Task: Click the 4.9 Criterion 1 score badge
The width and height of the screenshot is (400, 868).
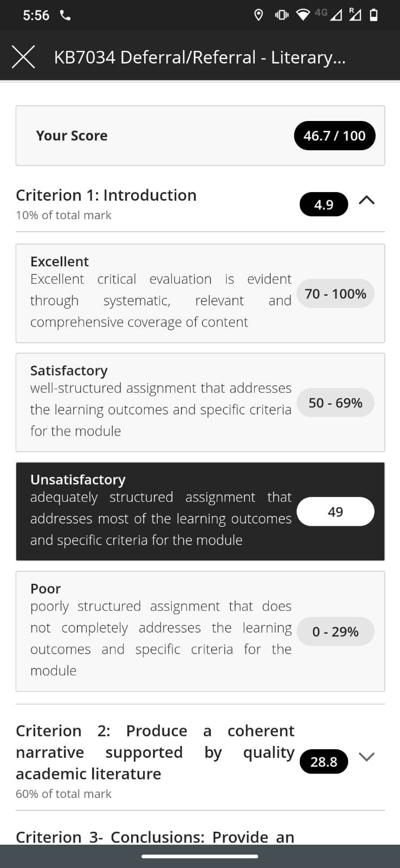Action: pyautogui.click(x=324, y=205)
